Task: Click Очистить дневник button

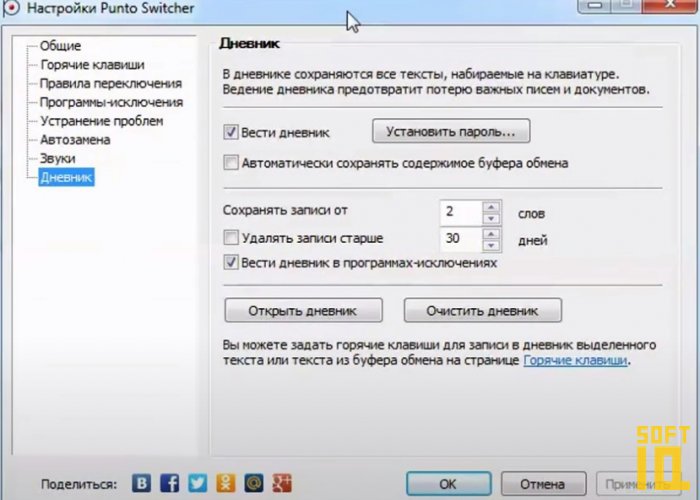Action: (x=483, y=310)
